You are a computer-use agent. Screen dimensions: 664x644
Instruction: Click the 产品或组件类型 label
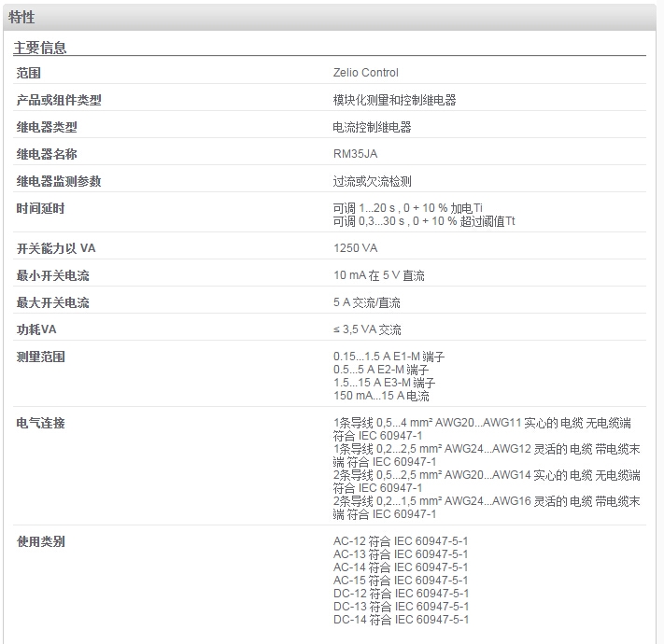59,100
